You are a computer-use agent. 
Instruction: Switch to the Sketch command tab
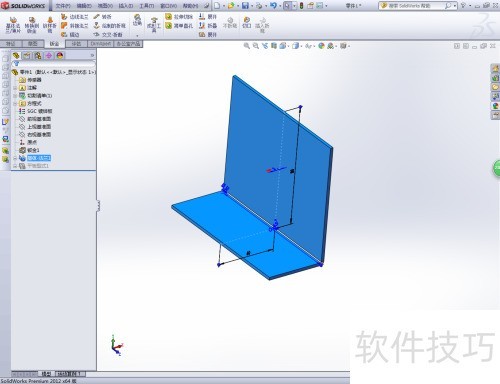[33, 44]
